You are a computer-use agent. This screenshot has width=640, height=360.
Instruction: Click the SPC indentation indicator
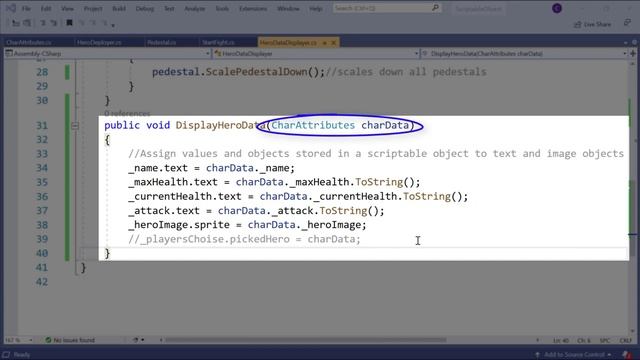click(605, 340)
